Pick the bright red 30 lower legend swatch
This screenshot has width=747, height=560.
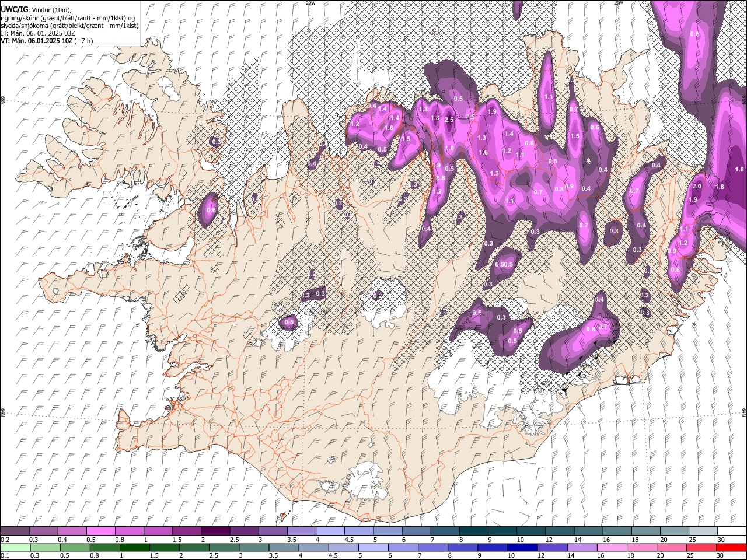(732, 547)
